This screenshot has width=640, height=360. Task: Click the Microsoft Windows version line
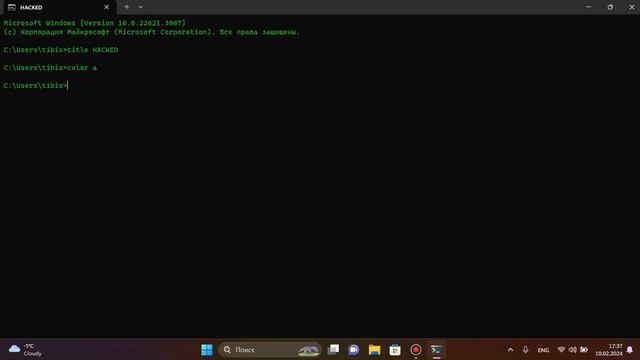(x=94, y=23)
